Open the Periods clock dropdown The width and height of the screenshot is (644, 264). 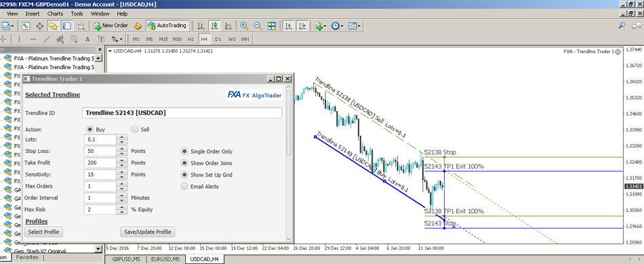coord(337,26)
